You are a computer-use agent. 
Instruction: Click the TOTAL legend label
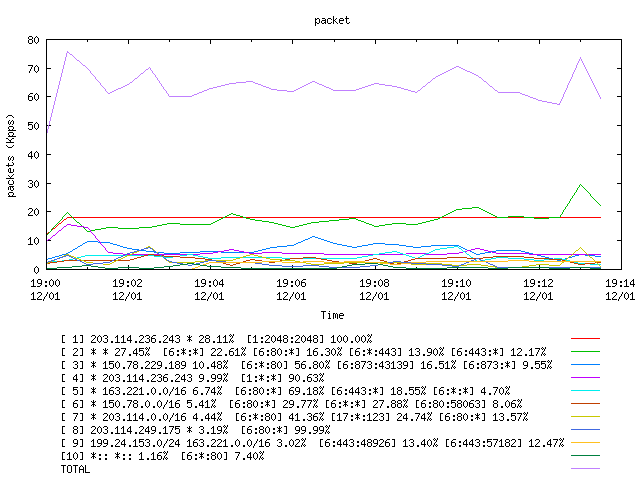pyautogui.click(x=76, y=469)
